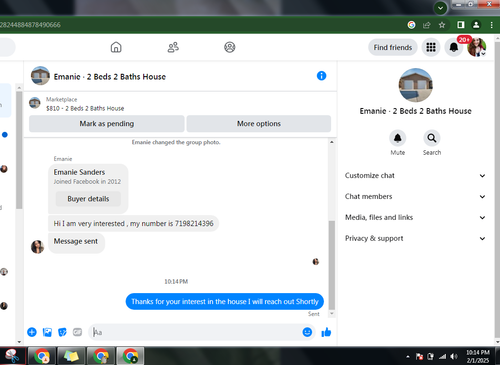Expand Customize chat section
Viewport: 500px width, 365px height.
click(415, 176)
